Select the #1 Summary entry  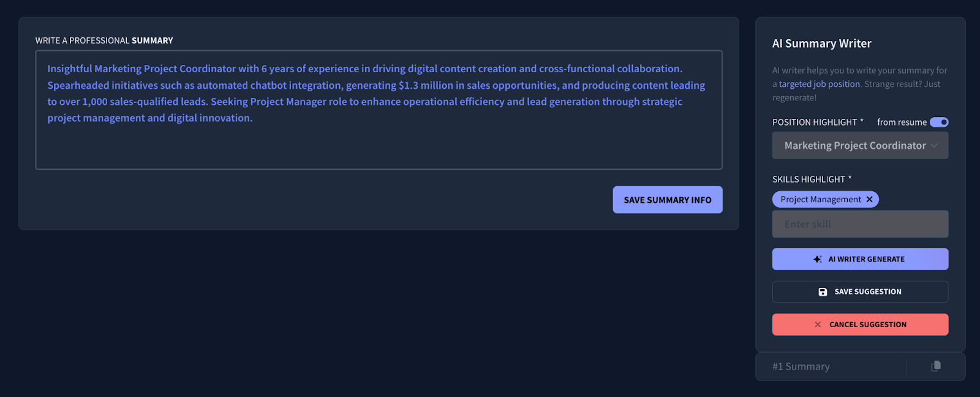click(801, 366)
